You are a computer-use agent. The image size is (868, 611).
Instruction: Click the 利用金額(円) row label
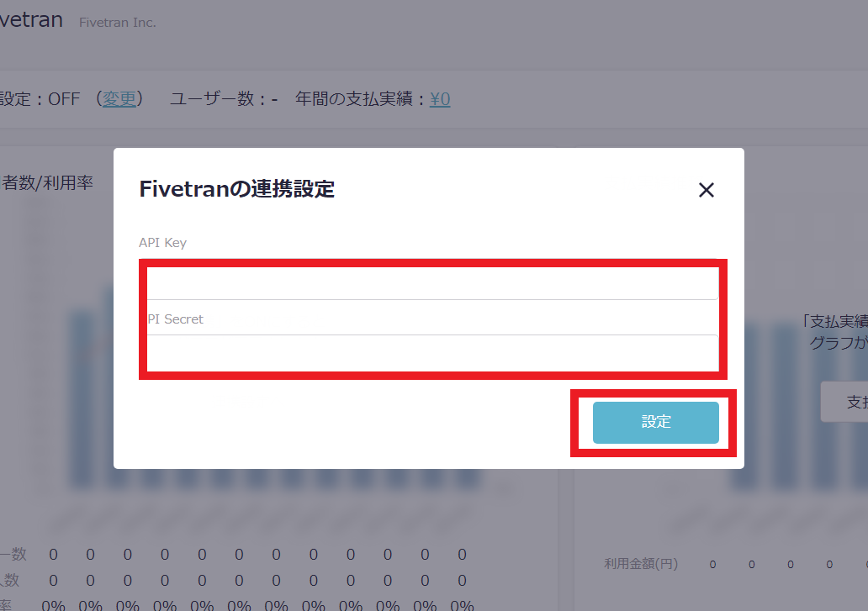(x=640, y=564)
